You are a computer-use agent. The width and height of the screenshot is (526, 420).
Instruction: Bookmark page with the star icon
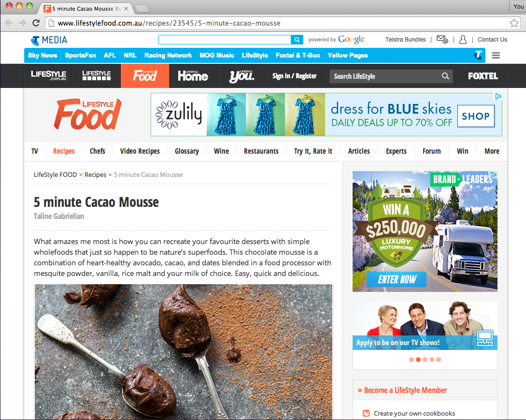[514, 23]
